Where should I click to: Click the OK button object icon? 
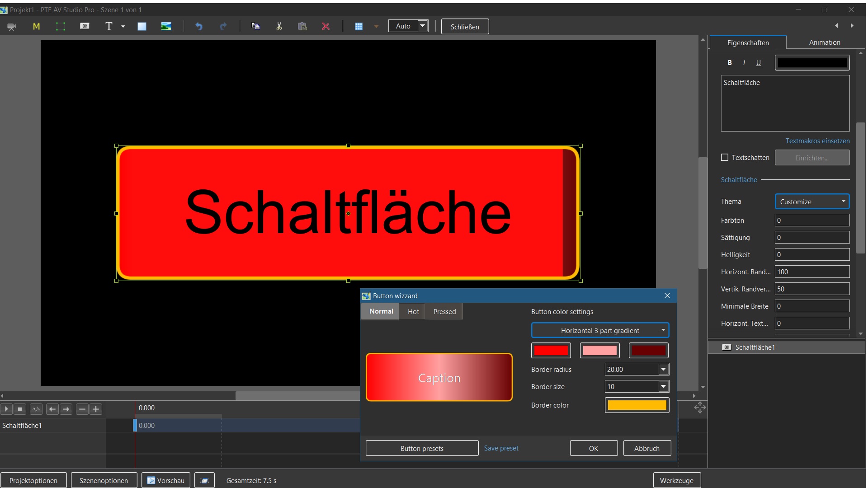(85, 26)
